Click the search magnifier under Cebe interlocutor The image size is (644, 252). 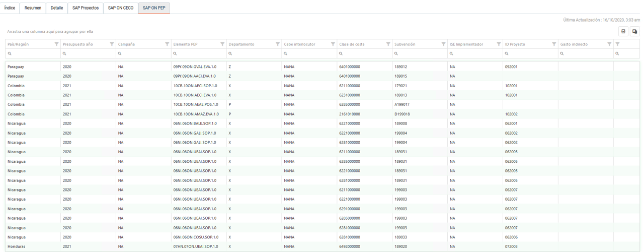click(x=286, y=53)
